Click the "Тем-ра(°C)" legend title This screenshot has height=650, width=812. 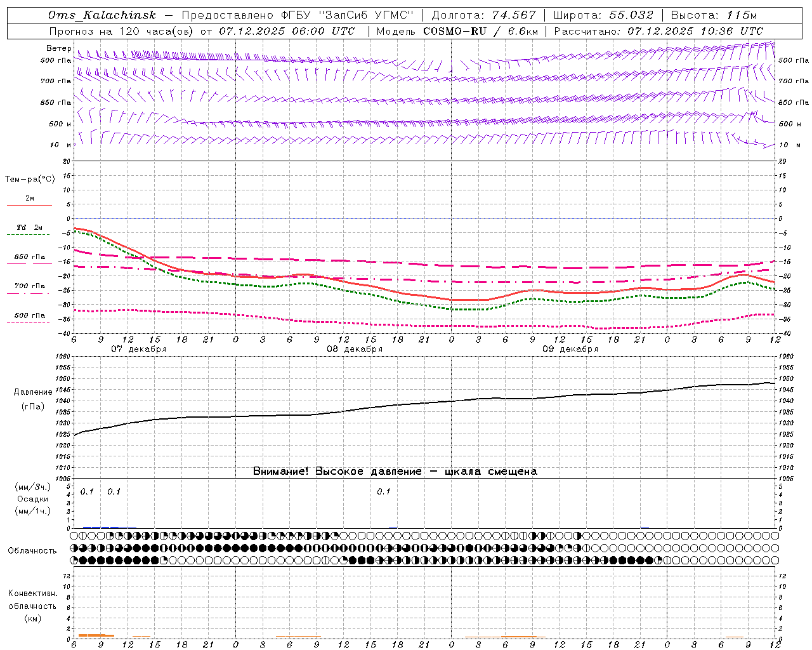[x=30, y=180]
